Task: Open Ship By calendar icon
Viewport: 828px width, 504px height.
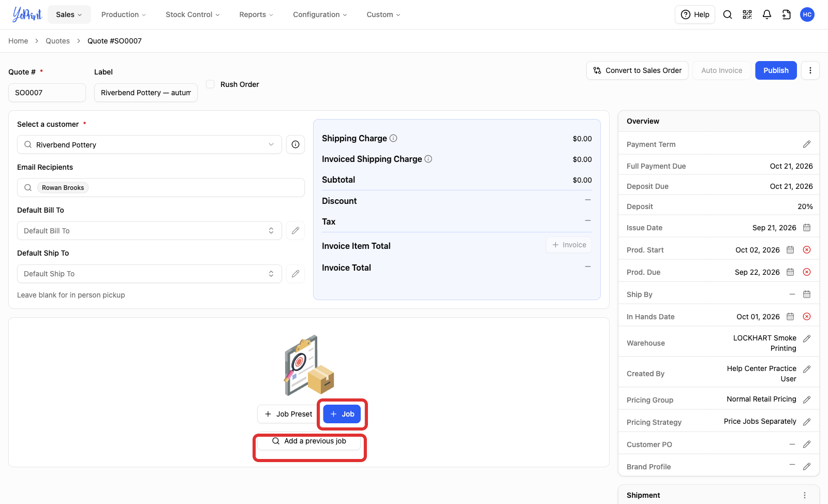Action: click(x=807, y=294)
